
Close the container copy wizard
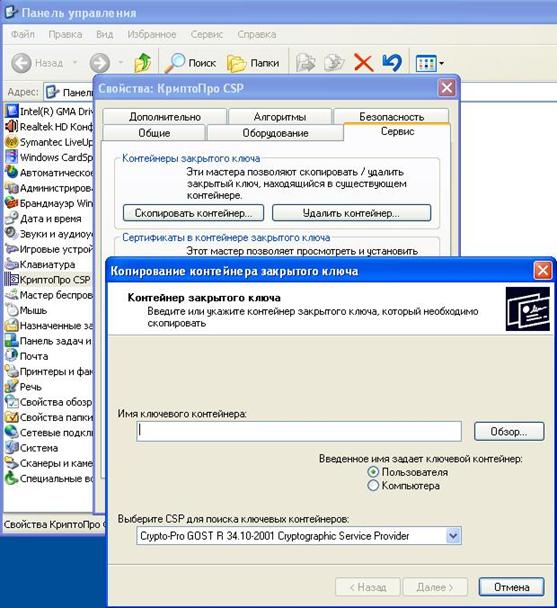coord(543,270)
